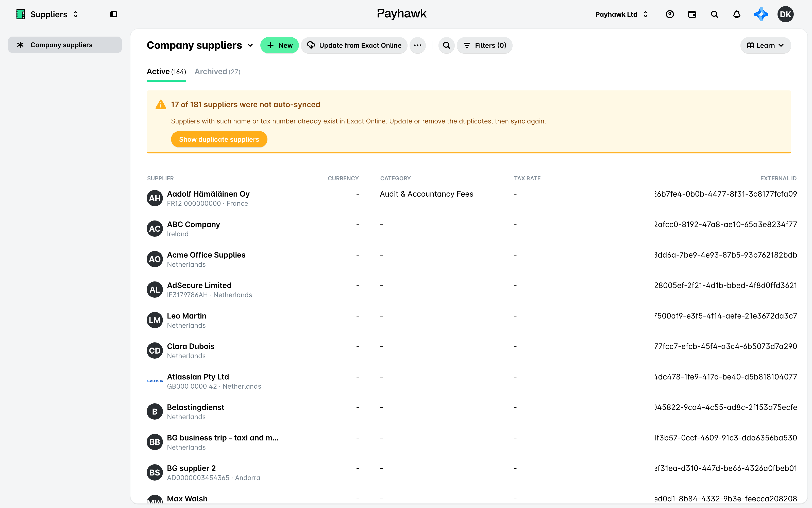Open BG supplier 2 row
Screen dimensions: 812x508
(x=471, y=472)
